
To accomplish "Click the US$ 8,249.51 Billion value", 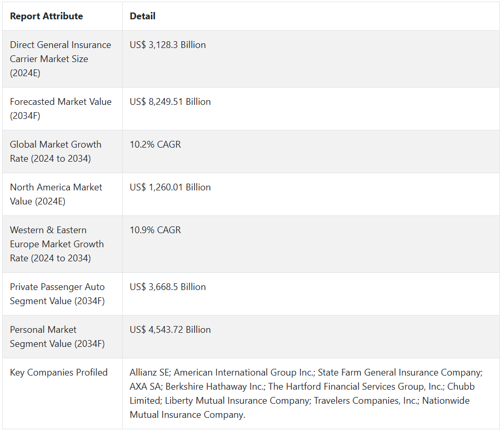I will click(170, 102).
